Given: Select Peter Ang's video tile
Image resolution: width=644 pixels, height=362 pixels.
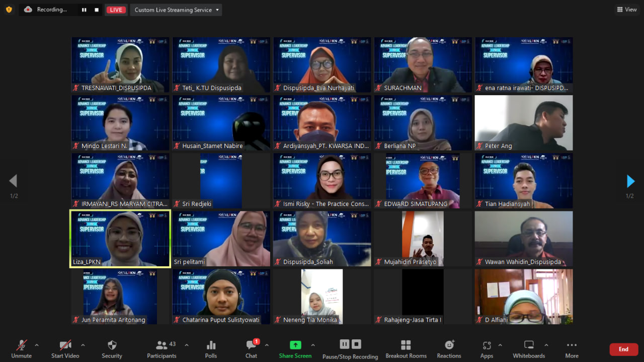Looking at the screenshot, I should [x=524, y=123].
